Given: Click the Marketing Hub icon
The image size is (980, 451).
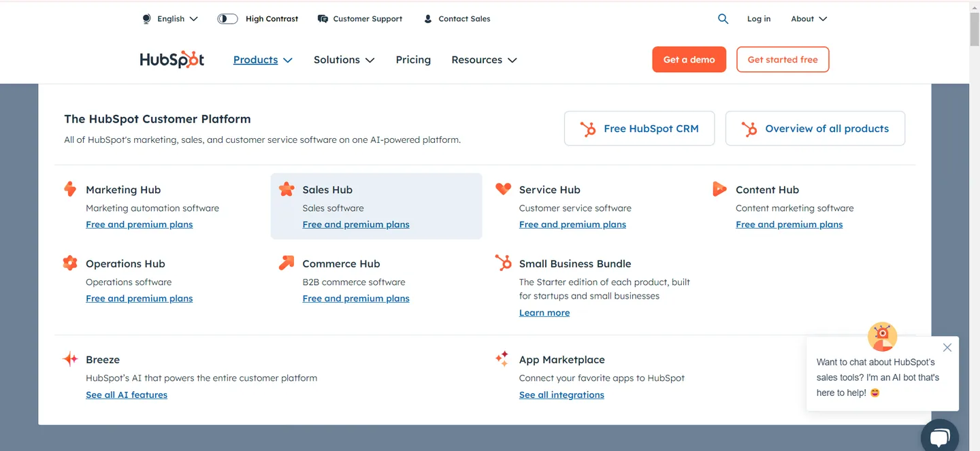Looking at the screenshot, I should [70, 189].
